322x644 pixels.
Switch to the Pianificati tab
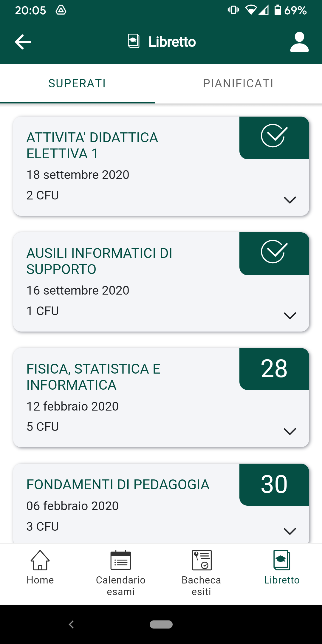coord(238,83)
